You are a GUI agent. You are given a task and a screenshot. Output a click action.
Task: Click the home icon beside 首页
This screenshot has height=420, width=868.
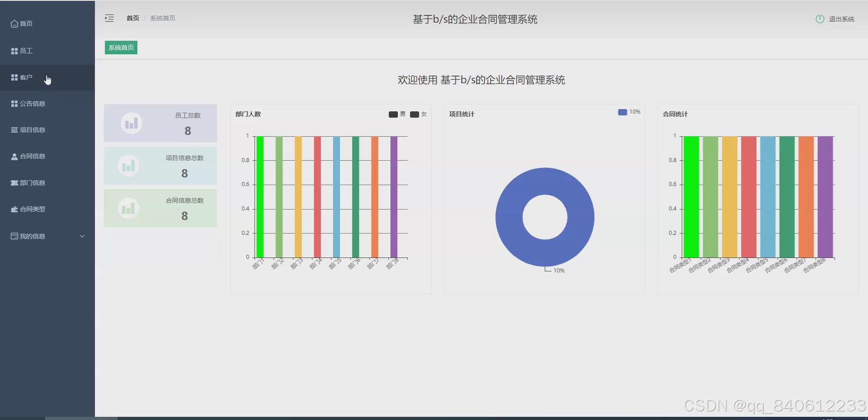[x=14, y=23]
